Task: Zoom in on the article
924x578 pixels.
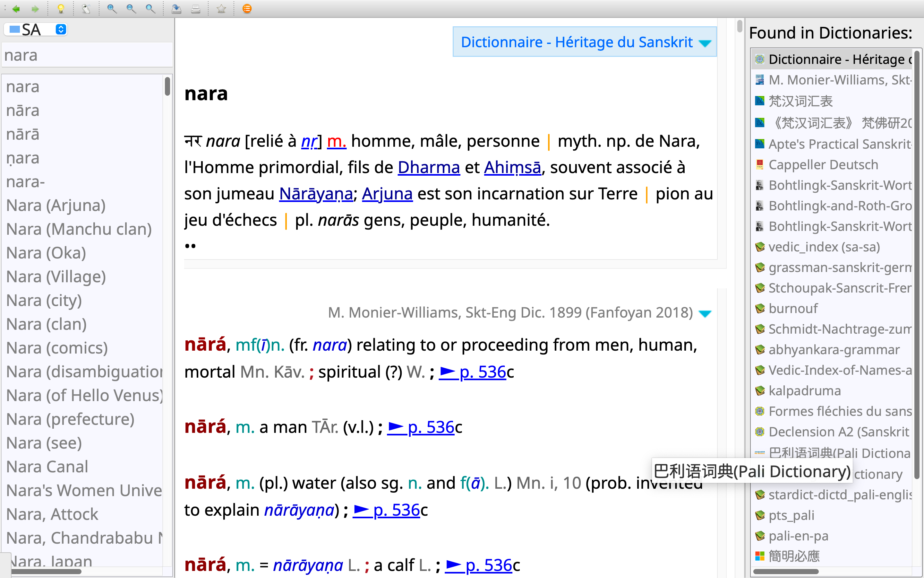Action: pos(112,9)
